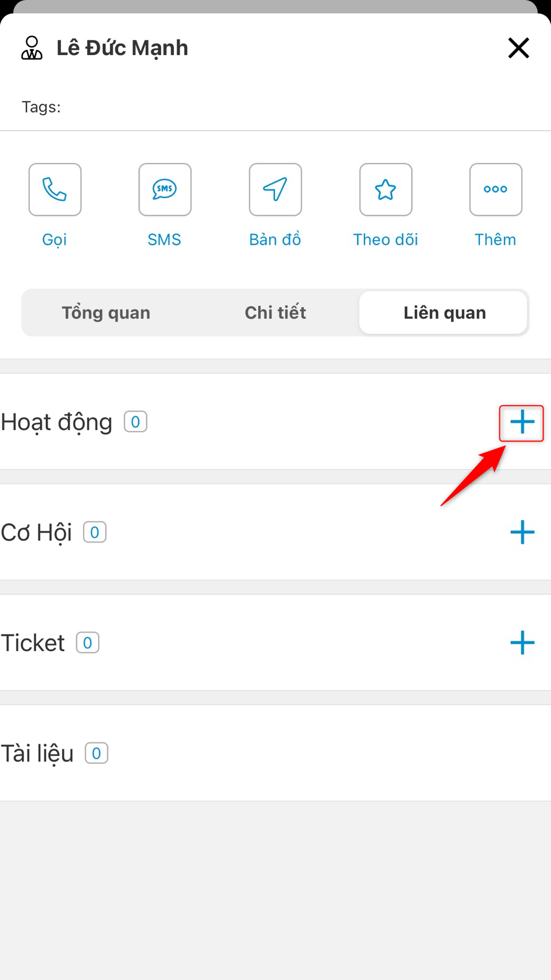Image resolution: width=551 pixels, height=980 pixels.
Task: Click the Hoạt động count badge
Action: tap(135, 422)
